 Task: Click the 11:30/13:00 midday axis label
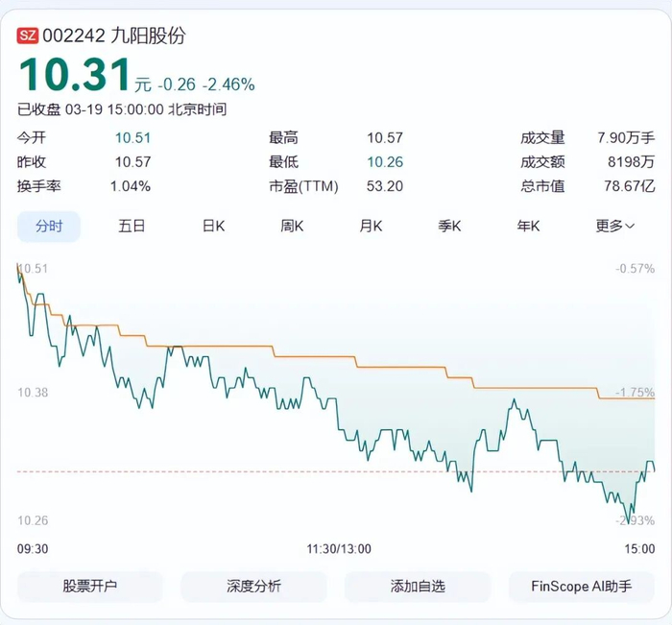339,548
